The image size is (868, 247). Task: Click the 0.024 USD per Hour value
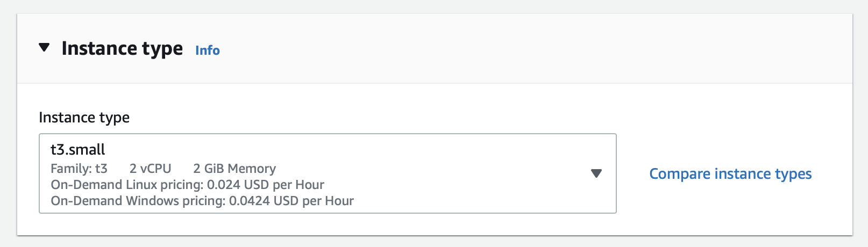[x=266, y=185]
